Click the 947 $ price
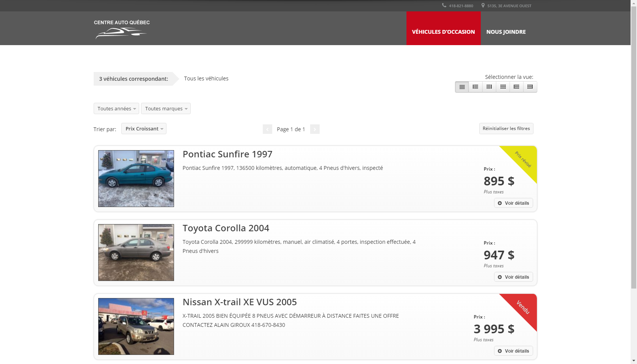Screen dimensions: 637x364 499,255
